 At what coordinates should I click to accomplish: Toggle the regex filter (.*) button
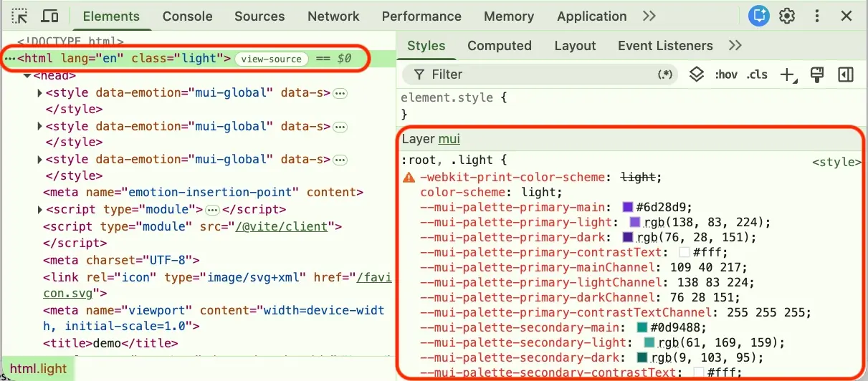click(665, 74)
